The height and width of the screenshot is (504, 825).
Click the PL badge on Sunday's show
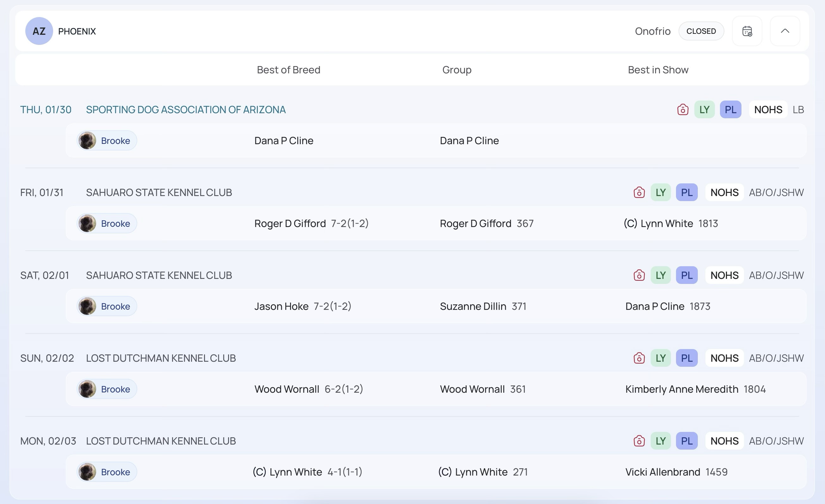click(686, 358)
